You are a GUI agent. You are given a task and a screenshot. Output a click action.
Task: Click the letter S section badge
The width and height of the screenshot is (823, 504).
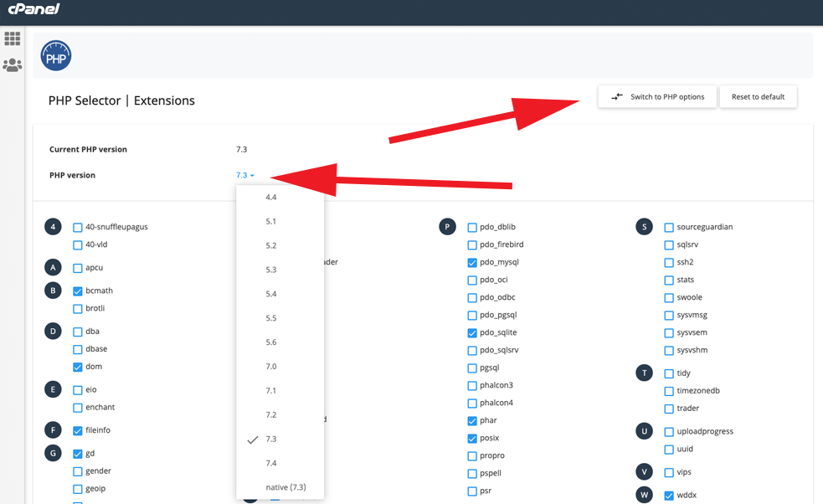click(644, 226)
